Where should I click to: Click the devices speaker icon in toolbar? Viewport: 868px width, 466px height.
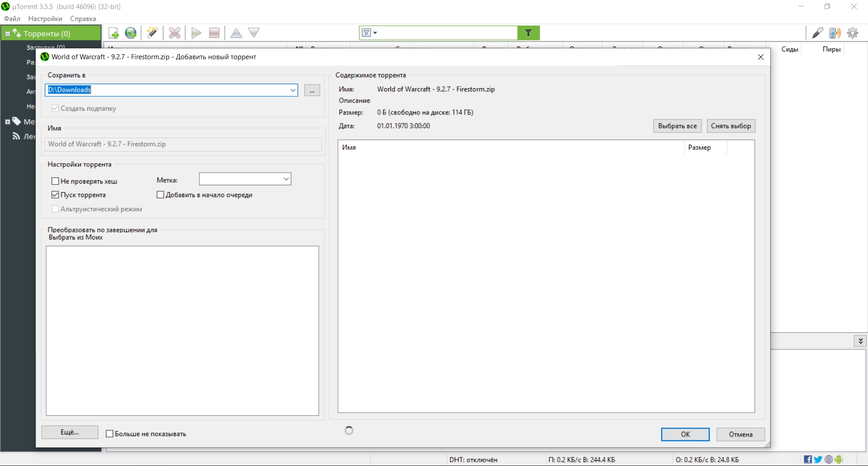[835, 33]
